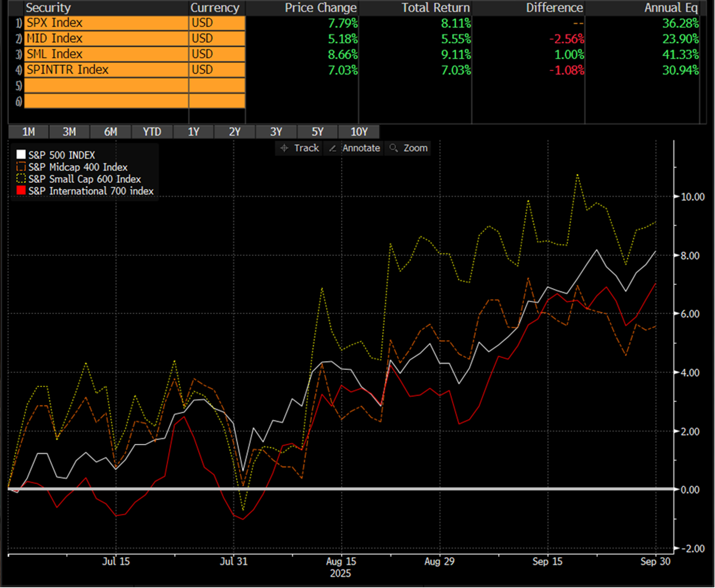Click SML difference value 1.00%
Image resolution: width=715 pixels, height=588 pixels.
click(x=569, y=55)
